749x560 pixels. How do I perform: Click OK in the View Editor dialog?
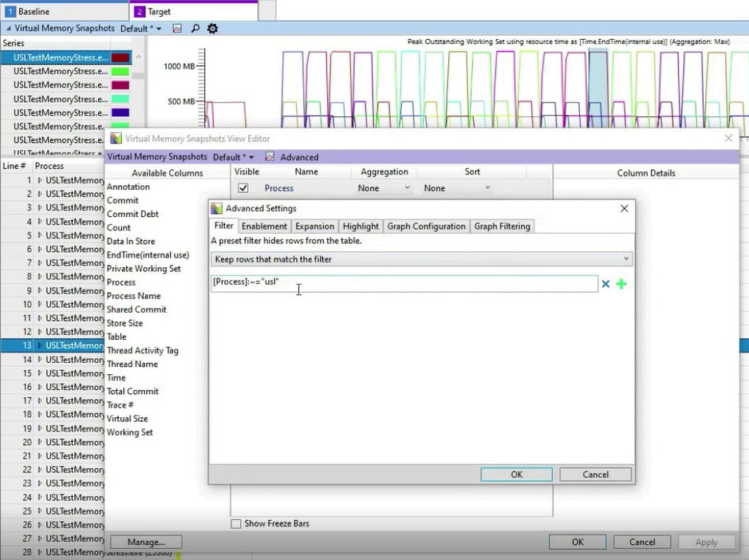[578, 542]
